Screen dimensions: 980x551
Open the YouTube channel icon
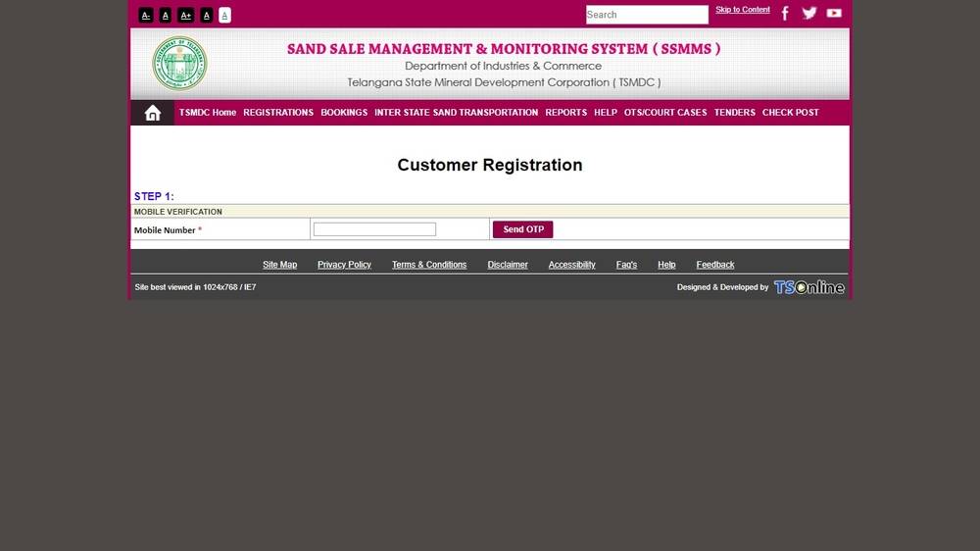tap(834, 13)
